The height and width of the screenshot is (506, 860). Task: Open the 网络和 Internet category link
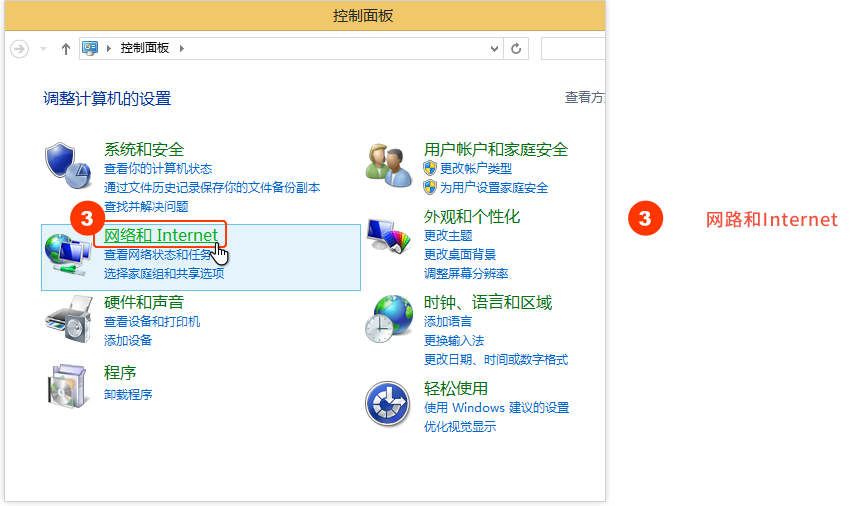[161, 236]
